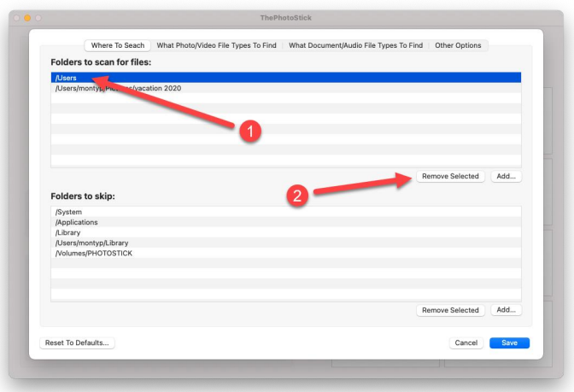Select the /Users row in scan folders
Image resolution: width=574 pixels, height=392 pixels.
click(x=286, y=78)
